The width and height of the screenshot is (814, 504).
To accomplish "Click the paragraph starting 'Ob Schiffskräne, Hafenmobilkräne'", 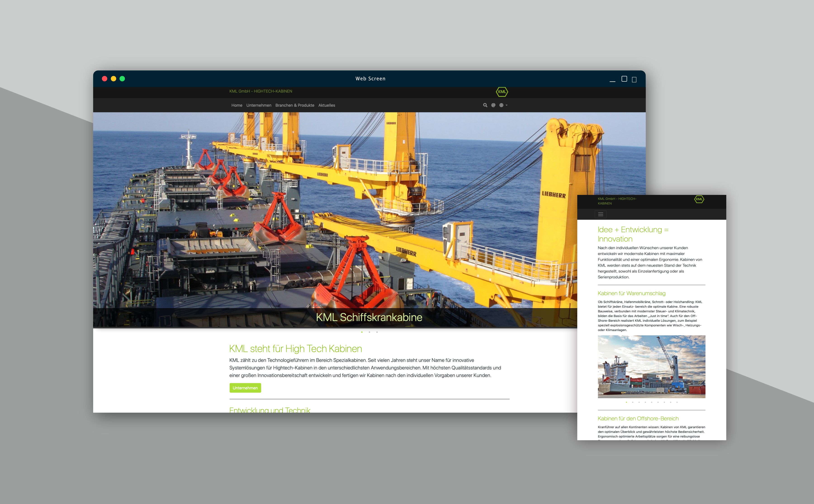I will click(650, 316).
